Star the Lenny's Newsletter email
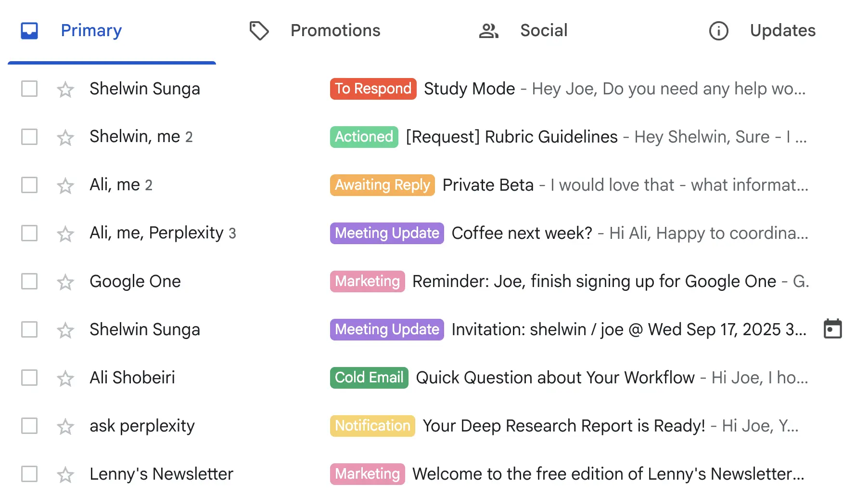Viewport: 868px width, 497px height. 65,474
